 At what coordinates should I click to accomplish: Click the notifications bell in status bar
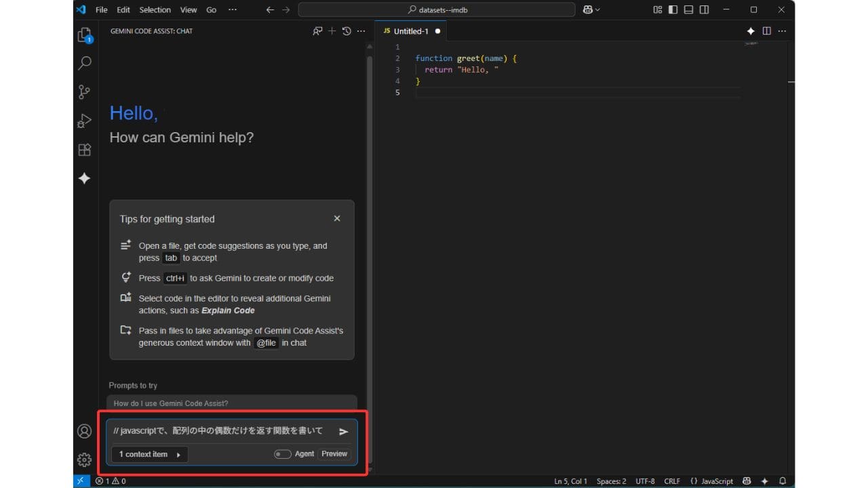click(784, 481)
